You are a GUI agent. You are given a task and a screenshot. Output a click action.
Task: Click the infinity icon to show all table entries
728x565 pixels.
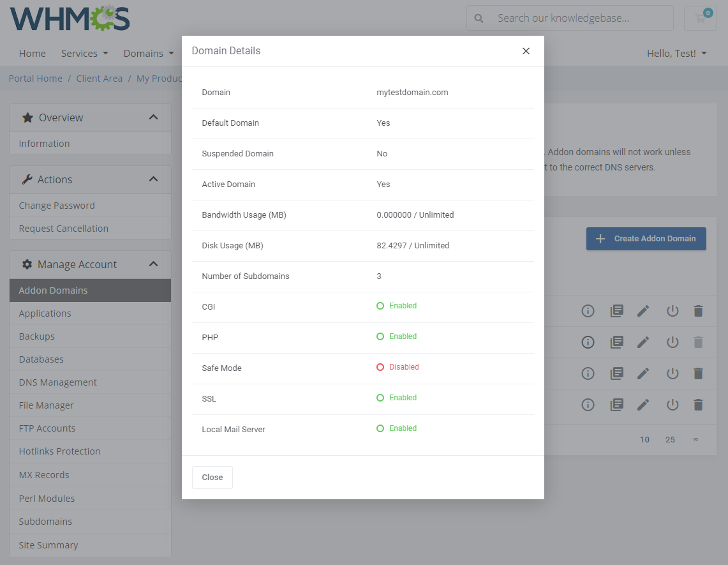tap(696, 439)
